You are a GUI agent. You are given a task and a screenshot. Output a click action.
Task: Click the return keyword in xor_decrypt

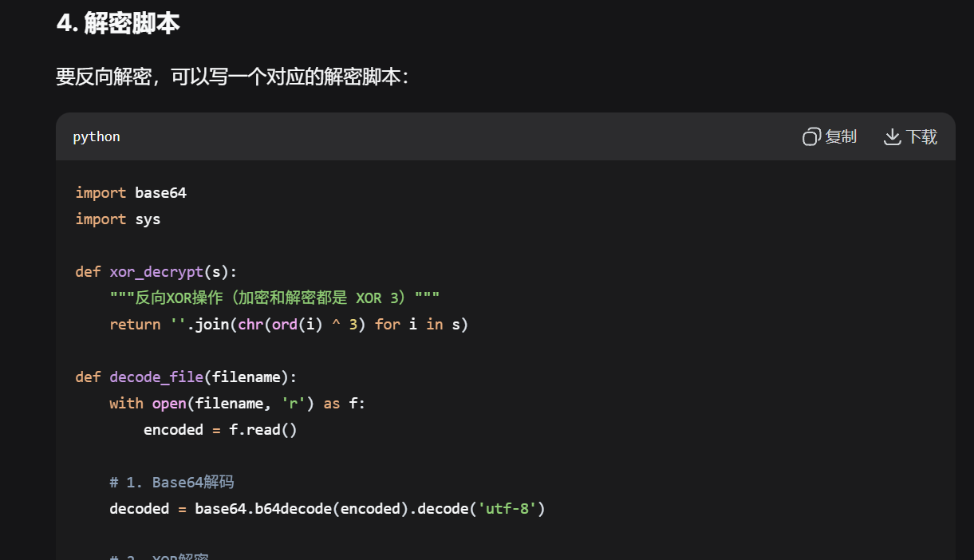(134, 324)
